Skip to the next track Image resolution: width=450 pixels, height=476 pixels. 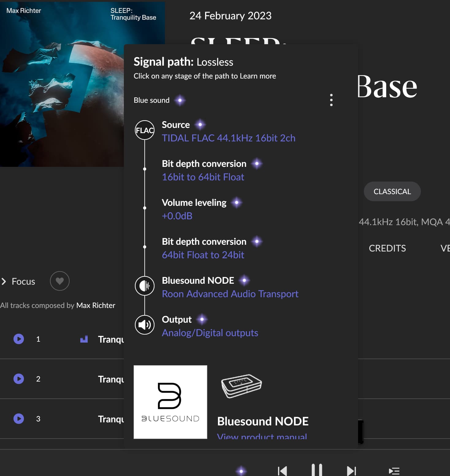351,471
